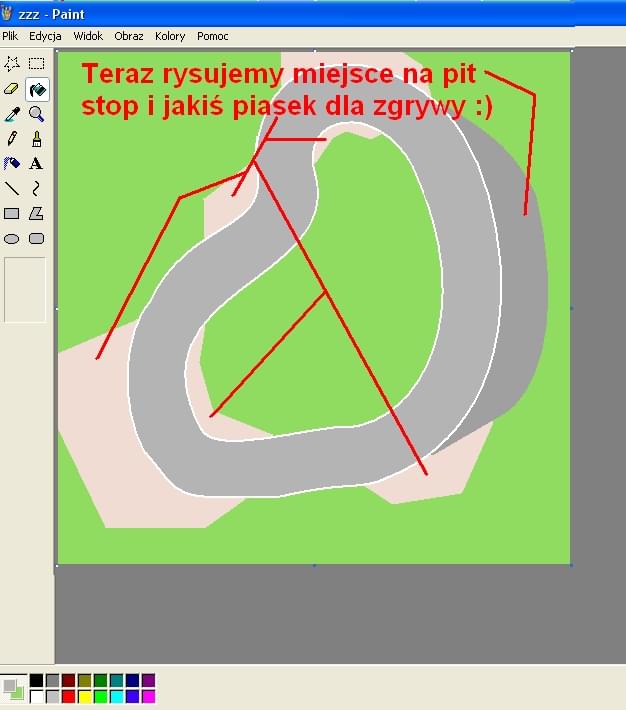This screenshot has height=710, width=626.
Task: Pick the olive color swatch
Action: (x=85, y=680)
